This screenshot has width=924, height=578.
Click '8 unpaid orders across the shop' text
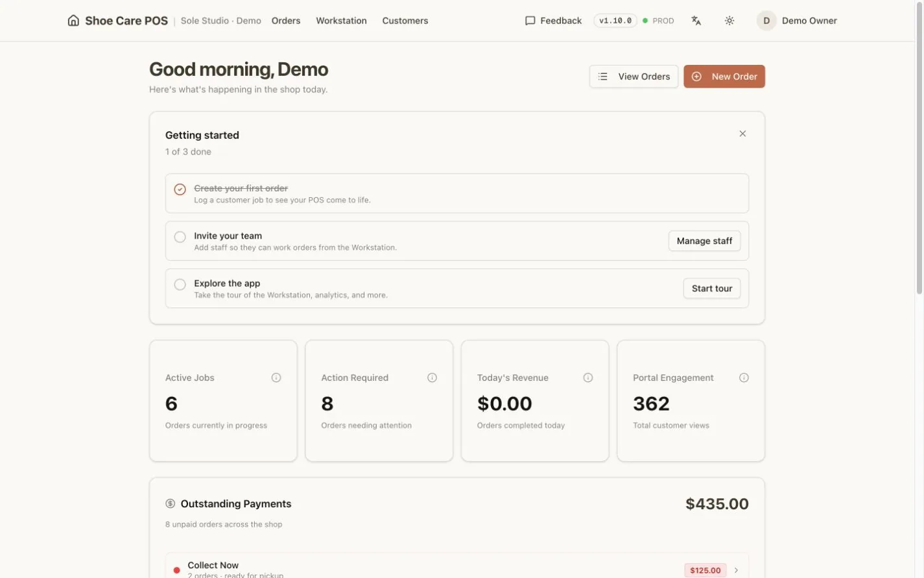224,524
